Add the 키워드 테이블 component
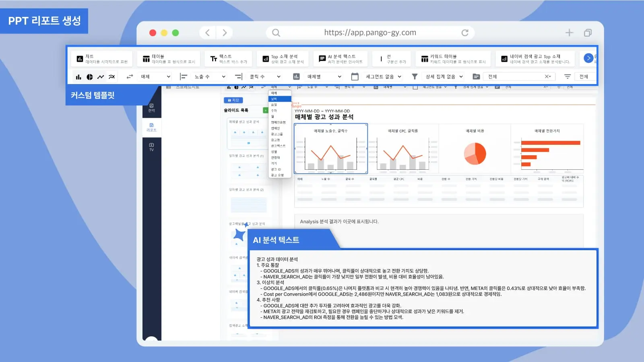 (x=453, y=59)
